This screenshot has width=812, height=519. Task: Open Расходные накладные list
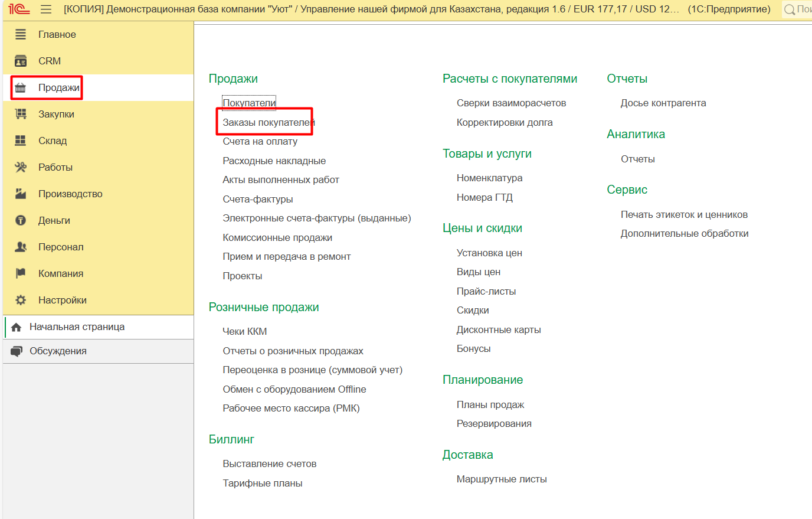(x=274, y=161)
